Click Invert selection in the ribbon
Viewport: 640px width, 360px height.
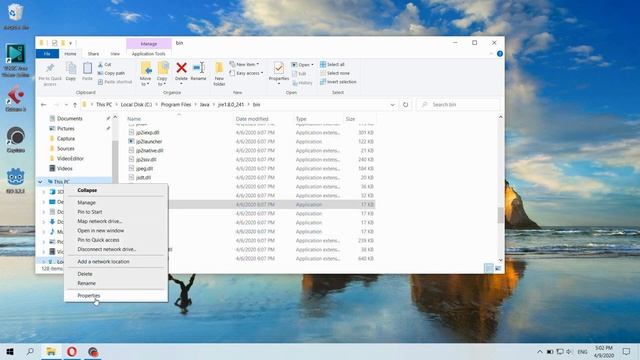click(x=338, y=82)
